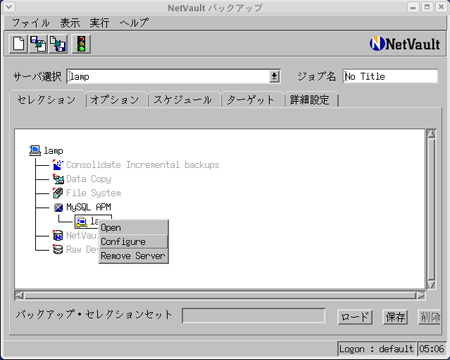The width and height of the screenshot is (450, 360).
Task: Choose Remove Server from the context menu
Action: 133,256
